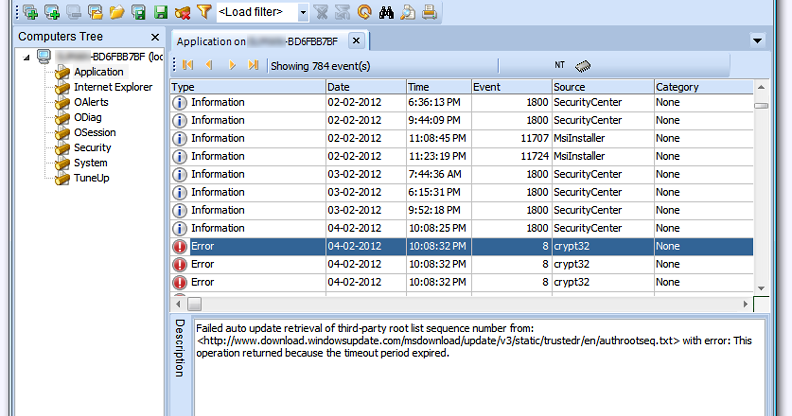Select the System log
The height and width of the screenshot is (416, 792).
[90, 163]
